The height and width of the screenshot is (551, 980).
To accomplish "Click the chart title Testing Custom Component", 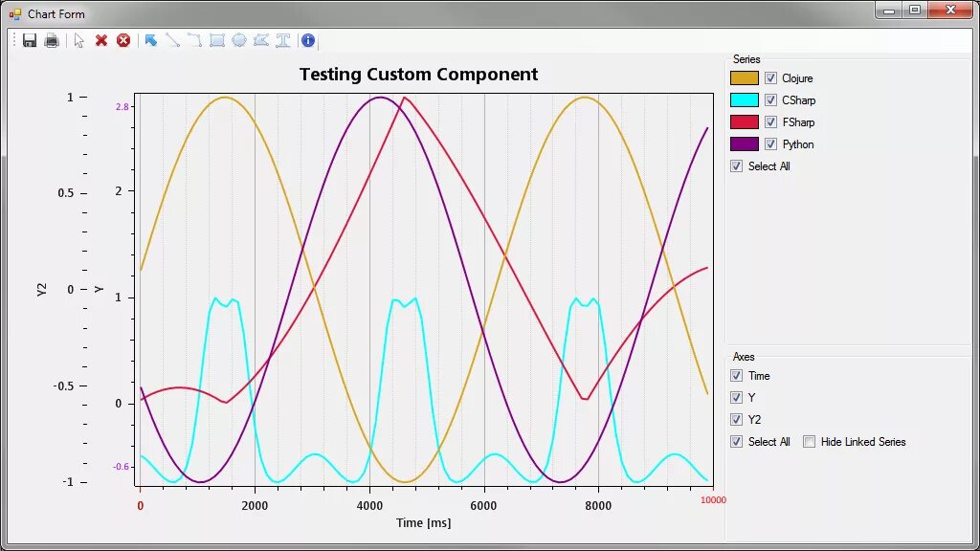I will (419, 75).
